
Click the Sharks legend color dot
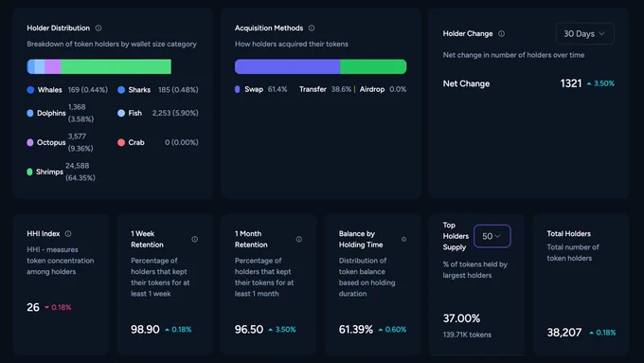click(x=121, y=90)
